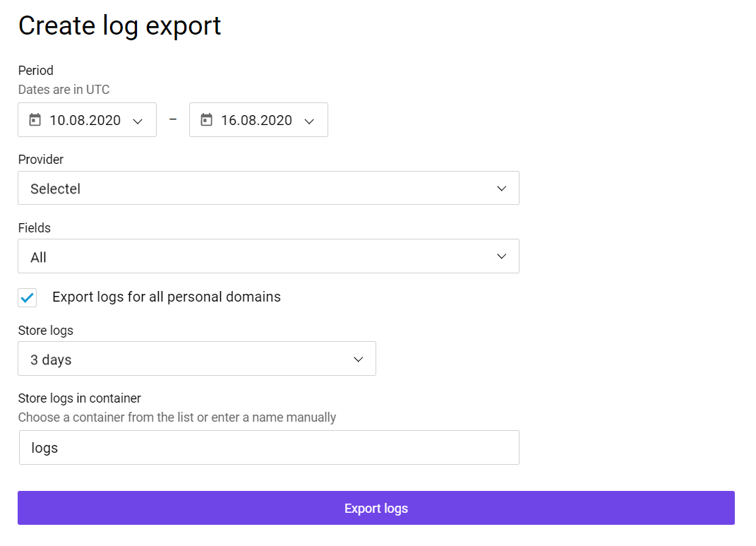Viewport: 756px width, 546px height.
Task: Uncheck Export logs for all personal domains
Action: (28, 297)
